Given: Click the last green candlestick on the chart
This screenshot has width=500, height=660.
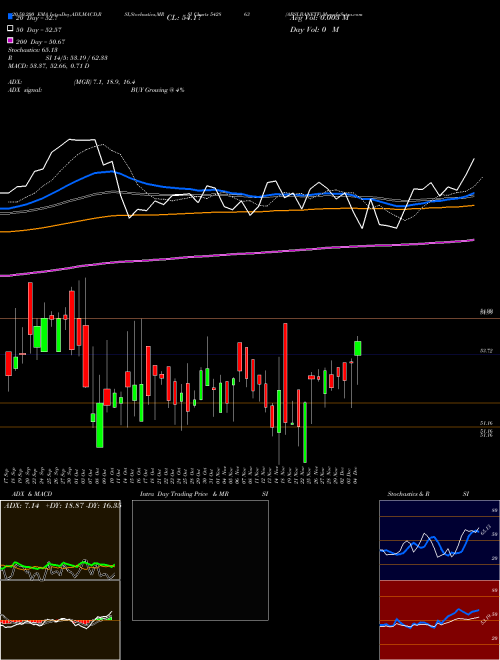Looking at the screenshot, I should coord(358,349).
